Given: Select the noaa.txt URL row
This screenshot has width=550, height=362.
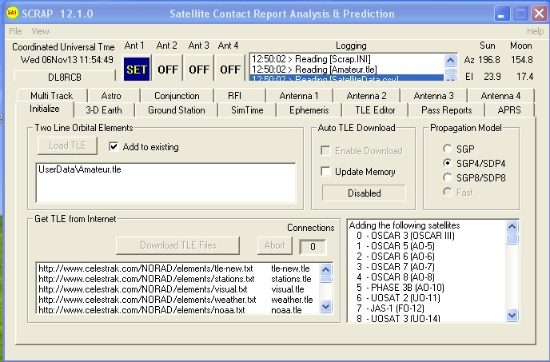Looking at the screenshot, I should pos(178,309).
